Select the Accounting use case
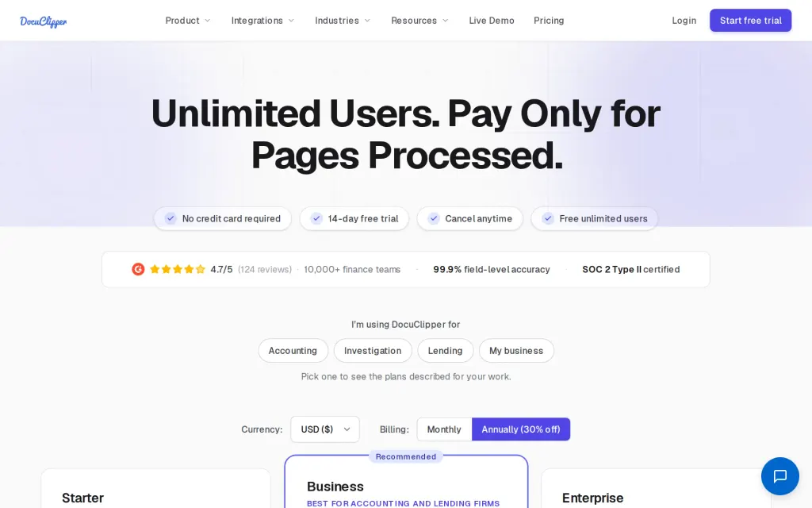The height and width of the screenshot is (508, 812). pos(293,350)
